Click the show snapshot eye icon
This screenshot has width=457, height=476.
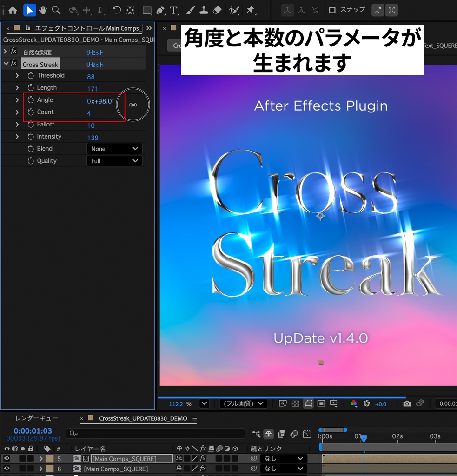click(420, 403)
